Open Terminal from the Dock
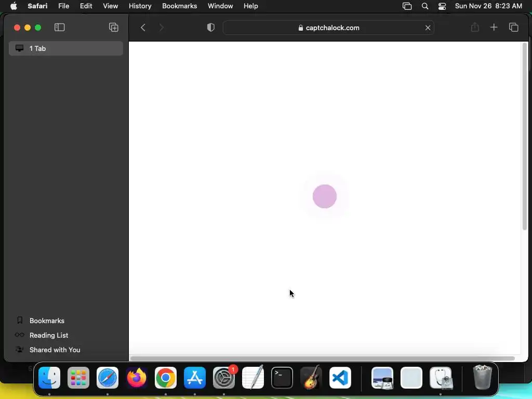Image resolution: width=532 pixels, height=399 pixels. (x=282, y=378)
